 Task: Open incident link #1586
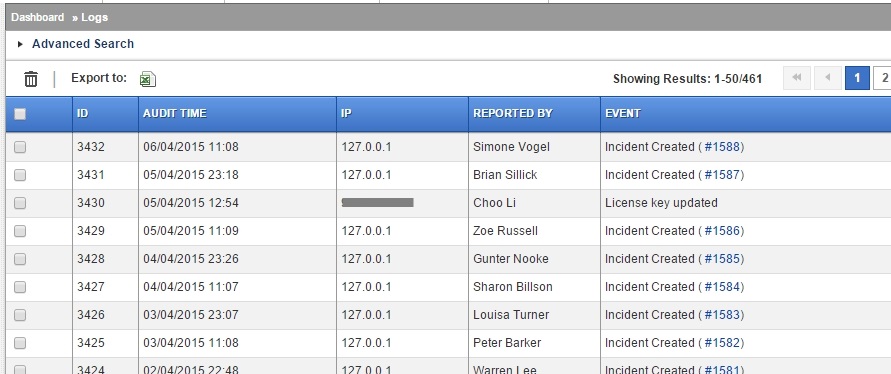[x=722, y=231]
